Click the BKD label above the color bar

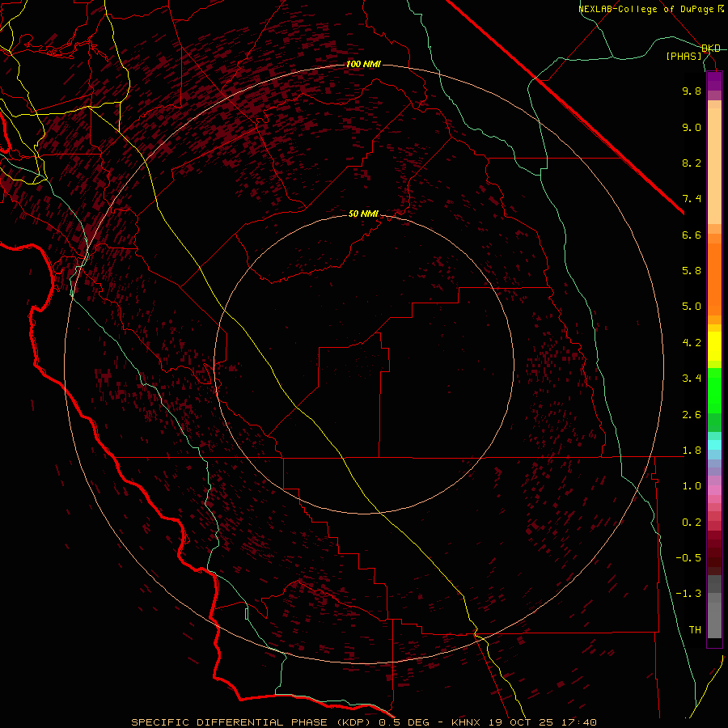tap(711, 49)
